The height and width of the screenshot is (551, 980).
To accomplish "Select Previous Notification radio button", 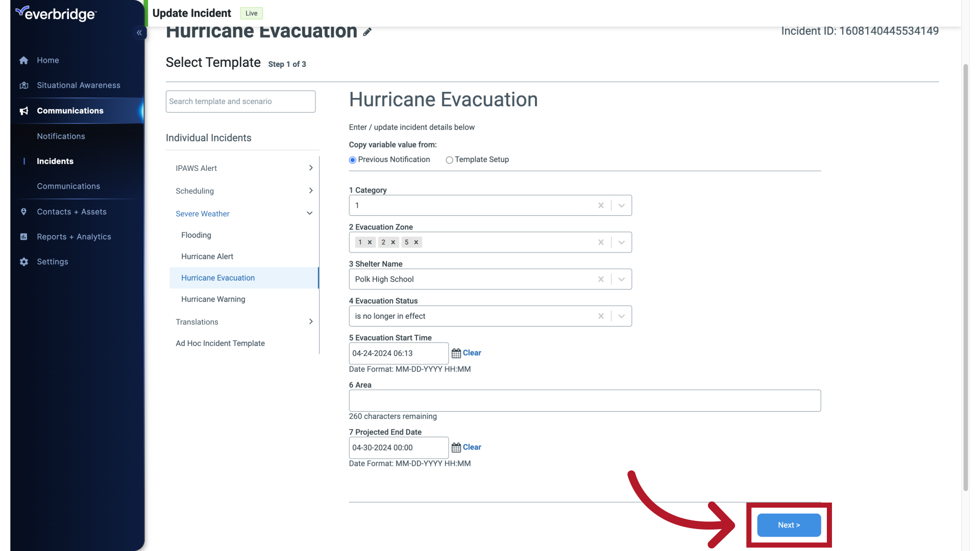I will [352, 160].
